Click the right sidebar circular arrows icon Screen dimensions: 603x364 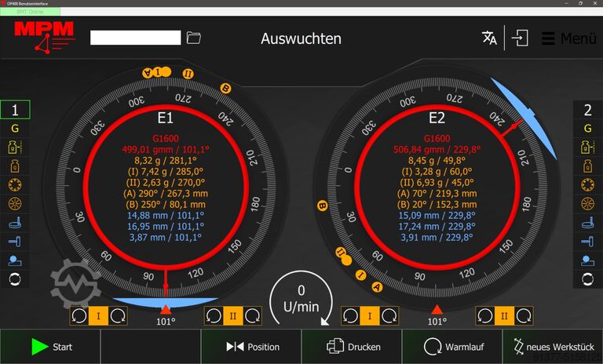point(587,278)
